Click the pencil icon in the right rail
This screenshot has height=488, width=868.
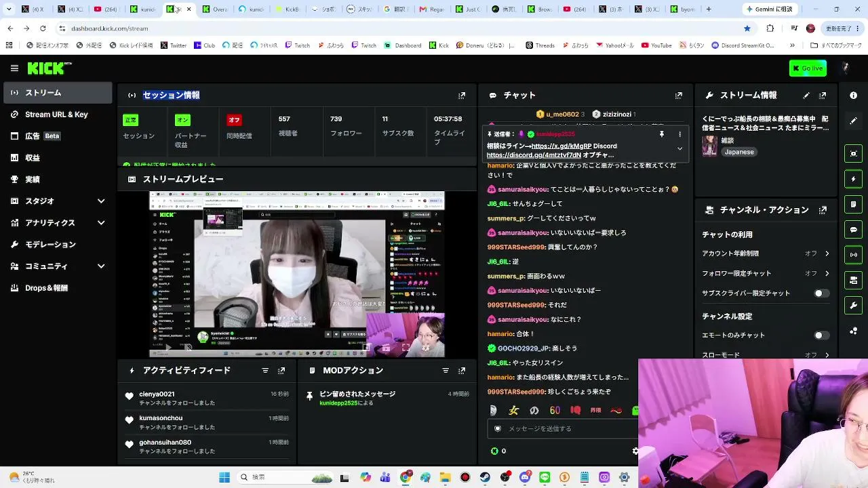(x=854, y=121)
